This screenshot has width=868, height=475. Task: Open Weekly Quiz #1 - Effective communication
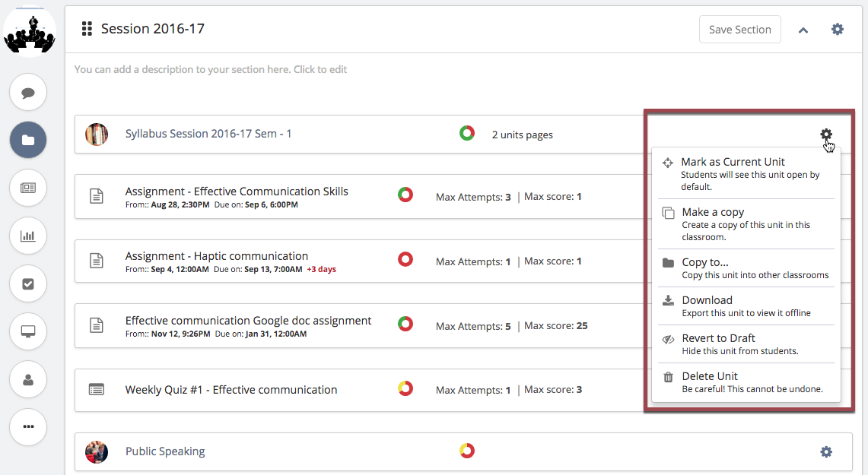(231, 390)
